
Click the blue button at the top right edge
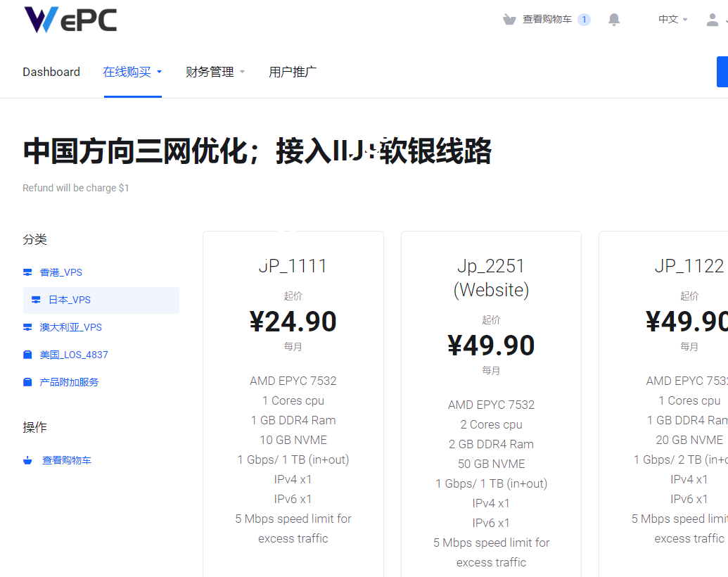tap(724, 71)
